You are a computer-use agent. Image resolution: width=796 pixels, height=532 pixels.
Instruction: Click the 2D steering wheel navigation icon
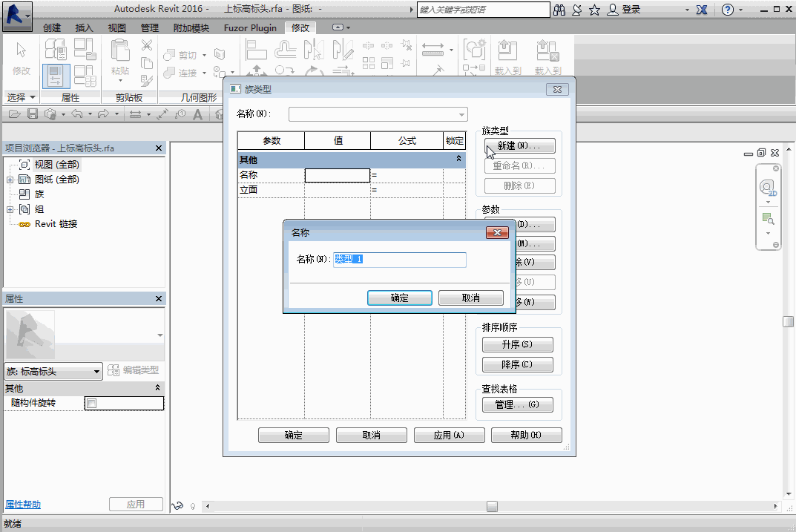[x=769, y=187]
